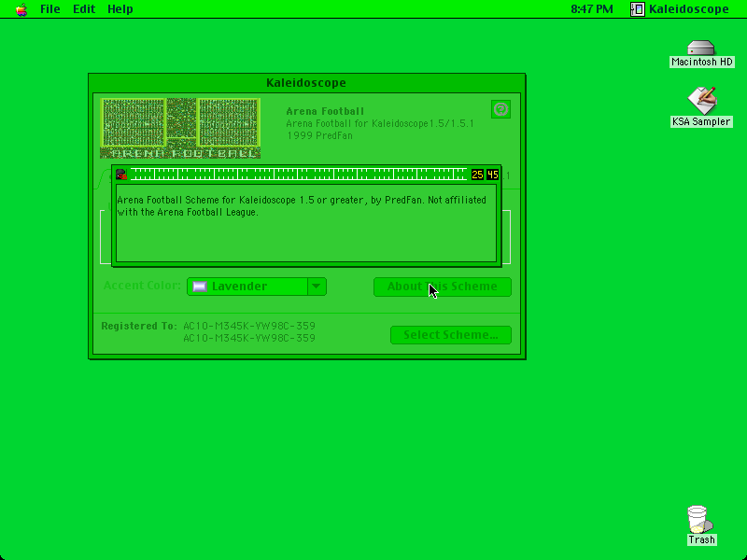Click the football helmet close box in the scheme info popup
The image size is (747, 560).
[x=121, y=175]
